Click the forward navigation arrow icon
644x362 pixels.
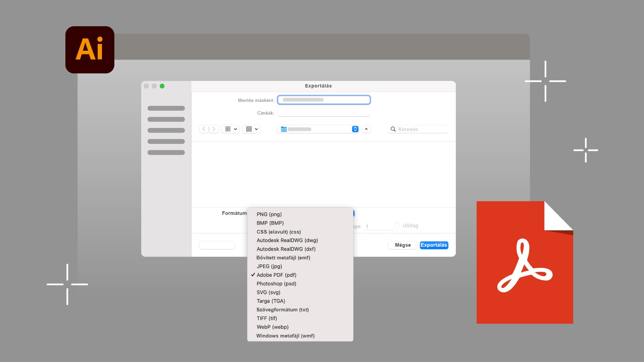(x=213, y=129)
